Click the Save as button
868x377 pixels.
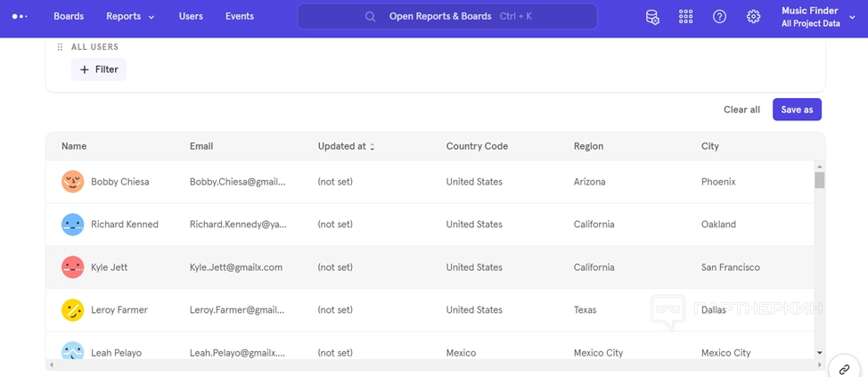click(797, 110)
